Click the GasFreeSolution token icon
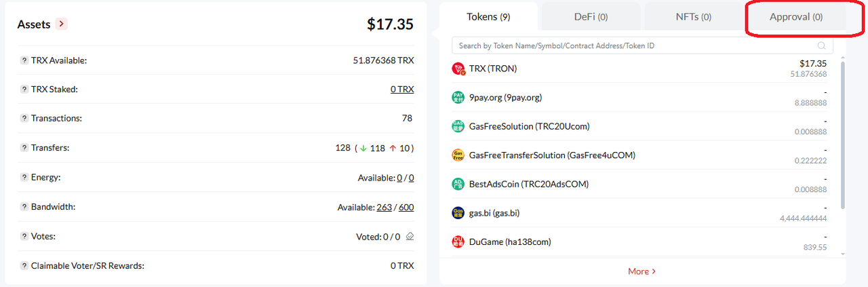868x287 pixels. point(458,126)
